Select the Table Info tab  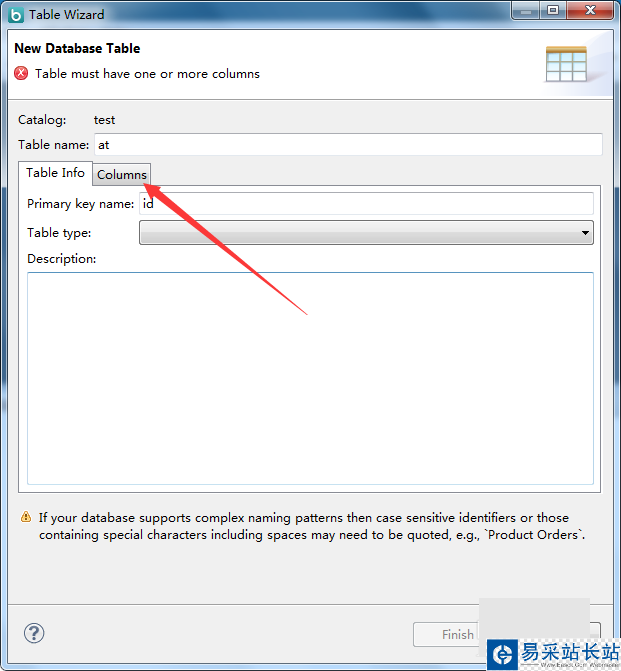(56, 173)
